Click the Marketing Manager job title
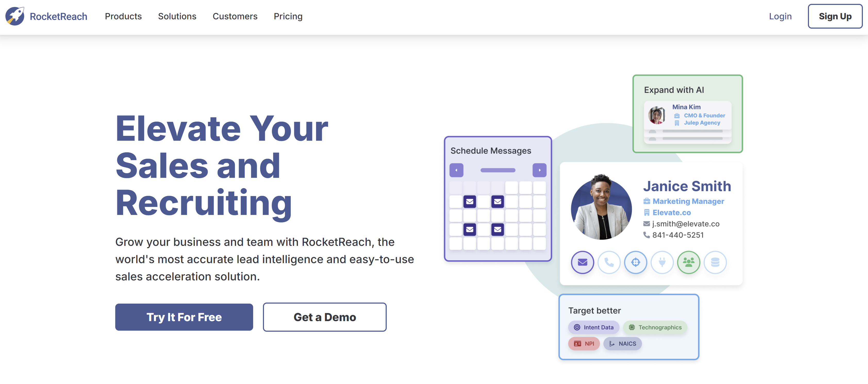This screenshot has height=384, width=868. click(688, 201)
